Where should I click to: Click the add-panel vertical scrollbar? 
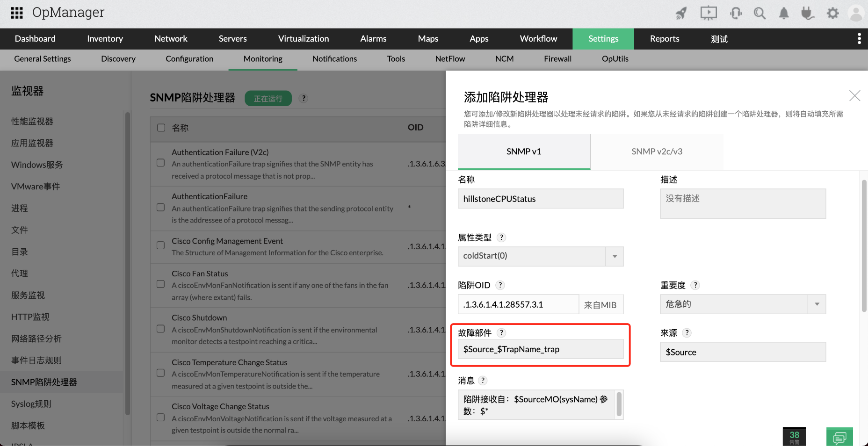(864, 246)
